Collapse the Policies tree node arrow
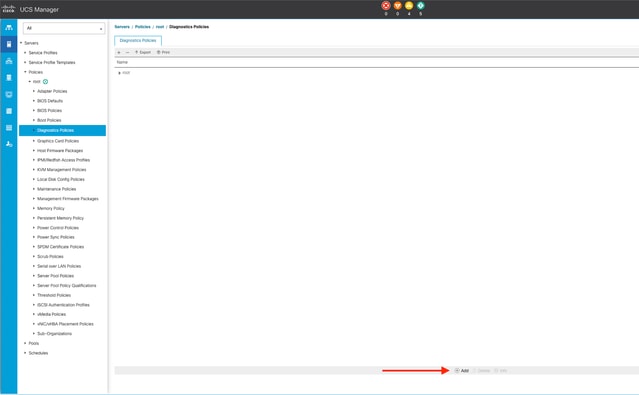The width and height of the screenshot is (639, 395). tap(25, 72)
